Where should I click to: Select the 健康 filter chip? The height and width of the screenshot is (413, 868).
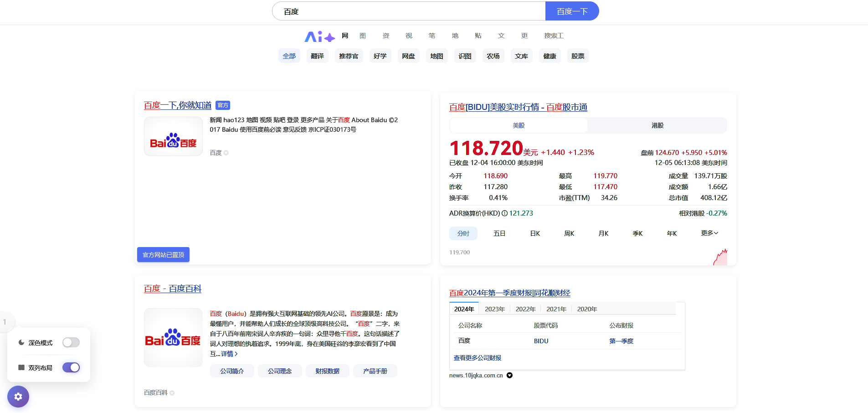[x=550, y=56]
